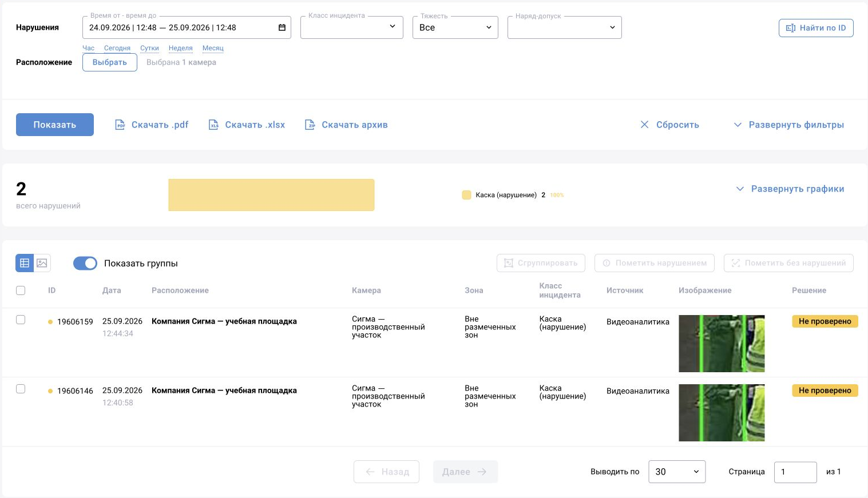Screen dimensions: 868x498
Task: Click the Дата column header
Action: (x=112, y=290)
